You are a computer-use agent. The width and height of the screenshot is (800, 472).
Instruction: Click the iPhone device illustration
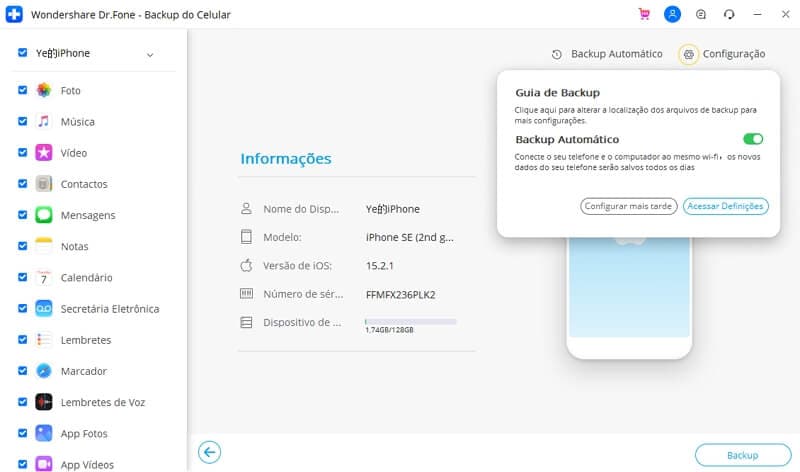(x=629, y=297)
